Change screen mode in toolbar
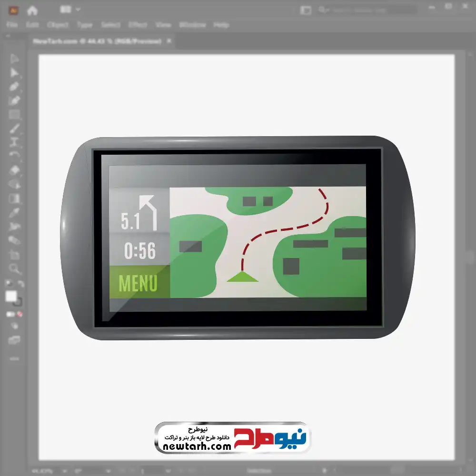476x476 pixels. point(14,340)
